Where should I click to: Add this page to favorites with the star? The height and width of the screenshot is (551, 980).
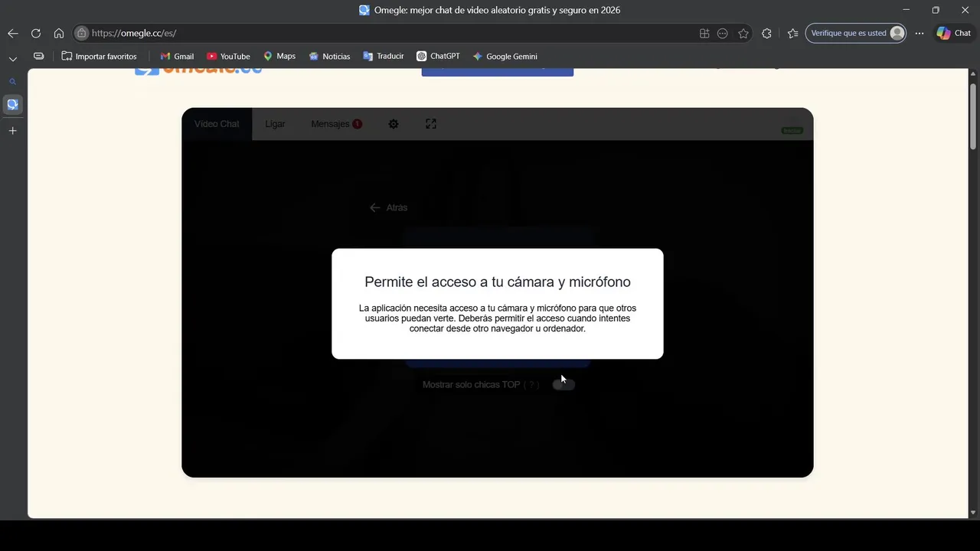click(x=743, y=33)
